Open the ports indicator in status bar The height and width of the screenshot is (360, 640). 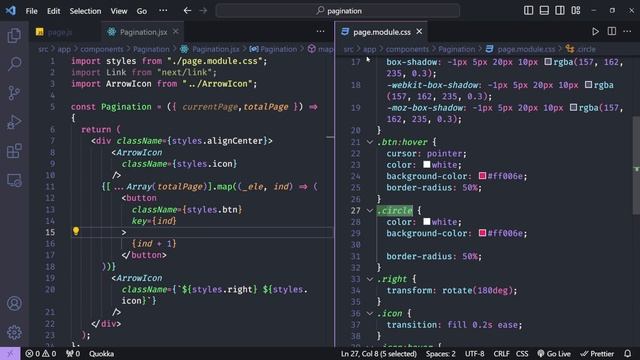pyautogui.click(x=73, y=353)
